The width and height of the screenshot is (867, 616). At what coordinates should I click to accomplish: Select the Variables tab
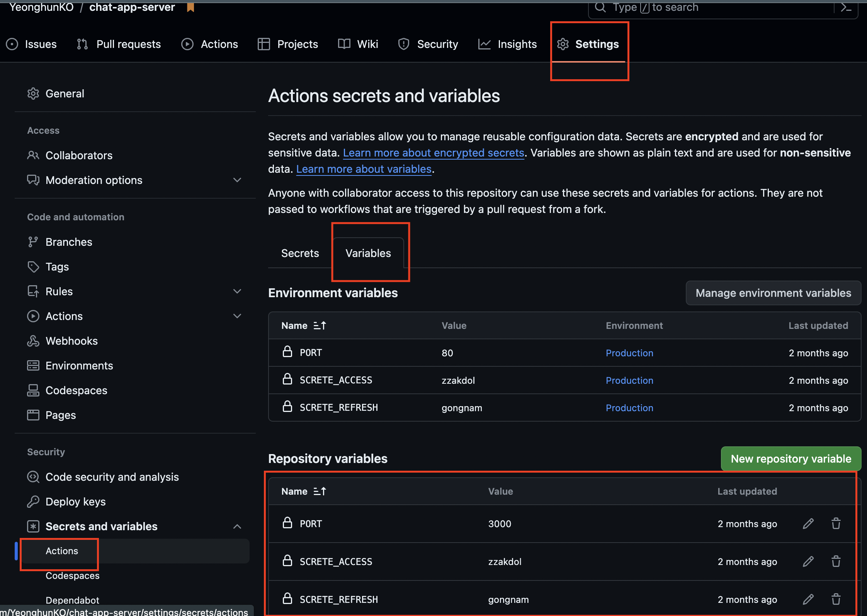[368, 253]
